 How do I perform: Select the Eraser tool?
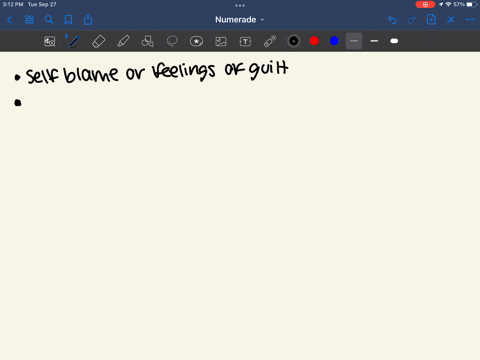pos(98,41)
